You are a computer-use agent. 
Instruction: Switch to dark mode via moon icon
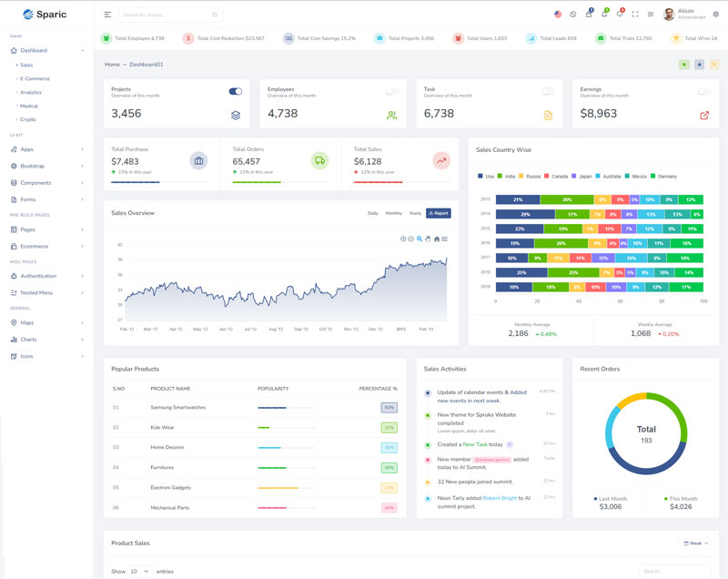point(572,15)
